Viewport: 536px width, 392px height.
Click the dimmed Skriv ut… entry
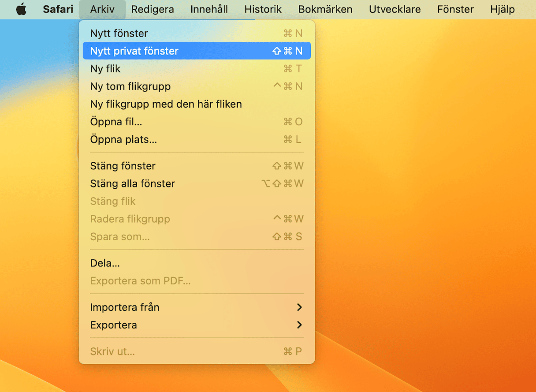(197, 351)
